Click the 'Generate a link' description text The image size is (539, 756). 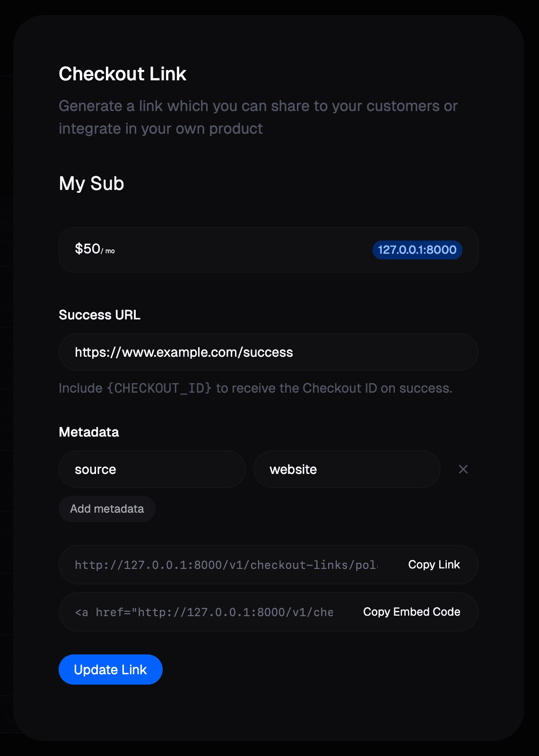(258, 117)
